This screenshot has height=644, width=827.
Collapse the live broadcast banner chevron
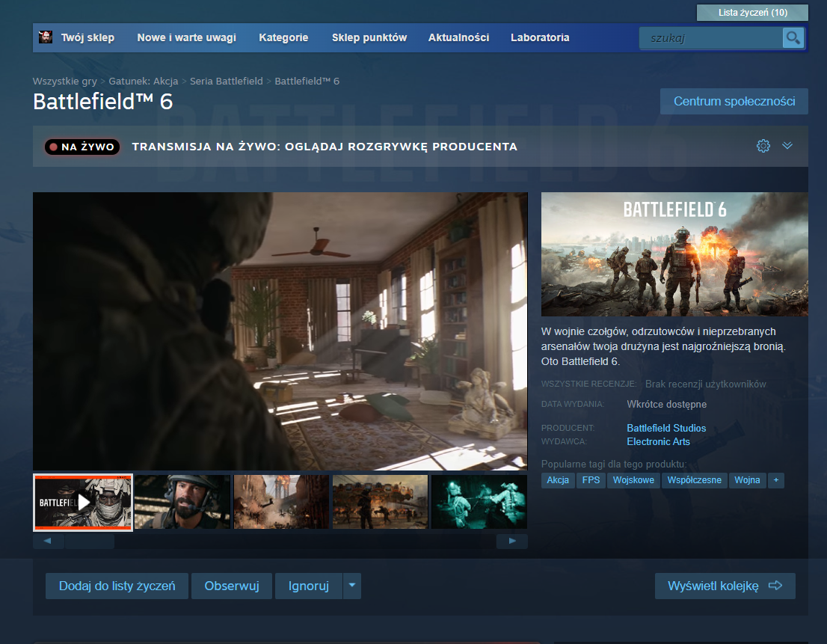[x=787, y=146]
